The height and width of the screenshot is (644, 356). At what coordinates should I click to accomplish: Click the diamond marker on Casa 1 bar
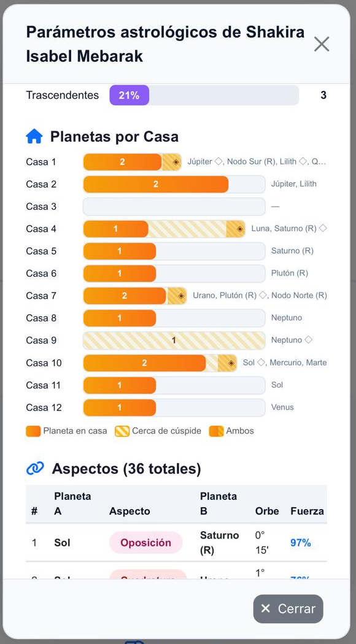pyautogui.click(x=176, y=163)
